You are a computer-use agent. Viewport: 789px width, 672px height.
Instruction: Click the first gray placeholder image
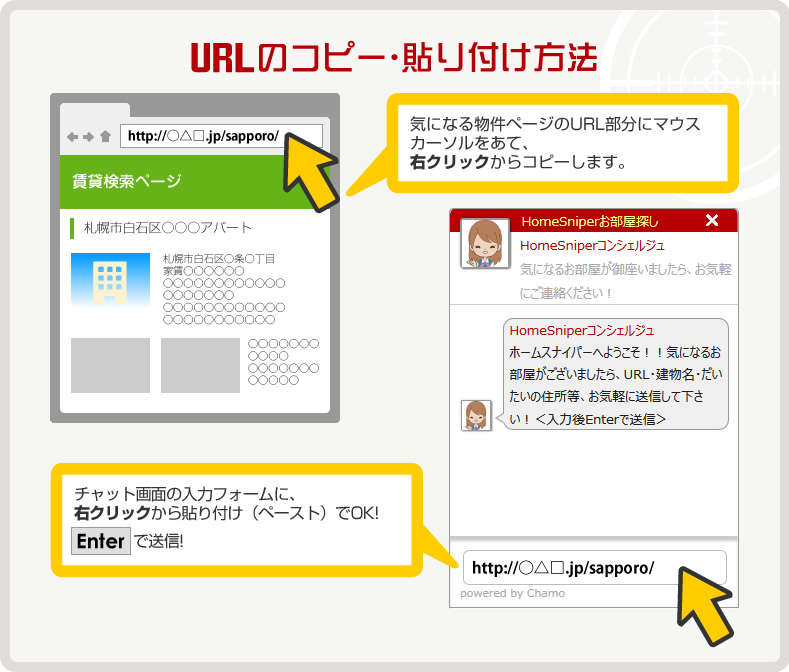click(x=110, y=365)
